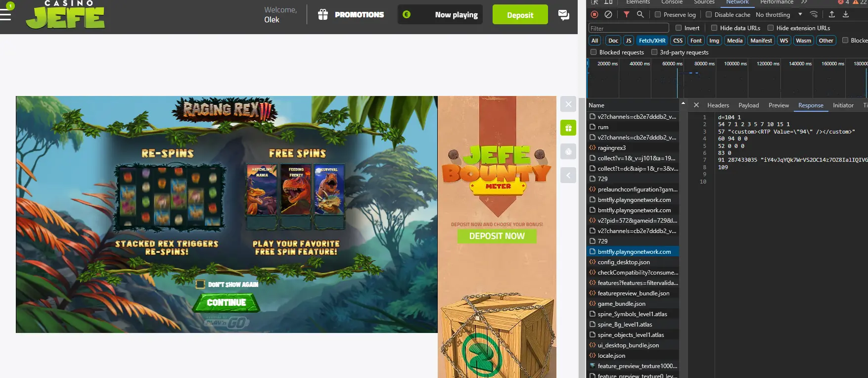Check Hide extension URLs
Screen dimensions: 868x378
(771, 28)
